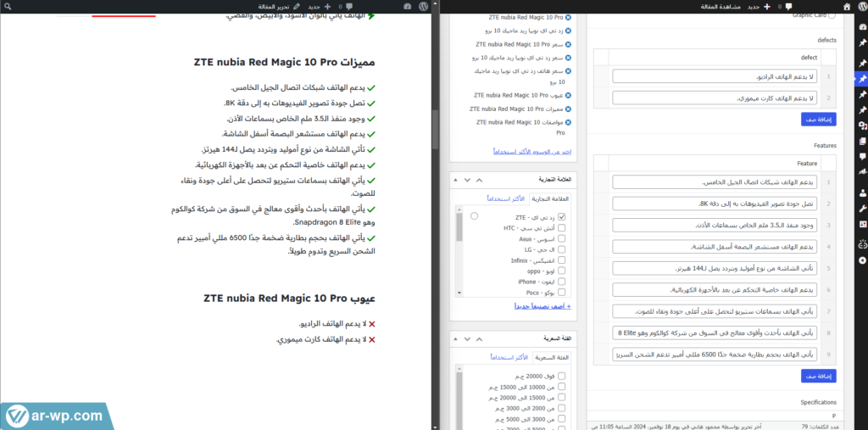Open the Tools wrench icon in the admin sidebar
This screenshot has height=430, width=868.
click(x=862, y=208)
